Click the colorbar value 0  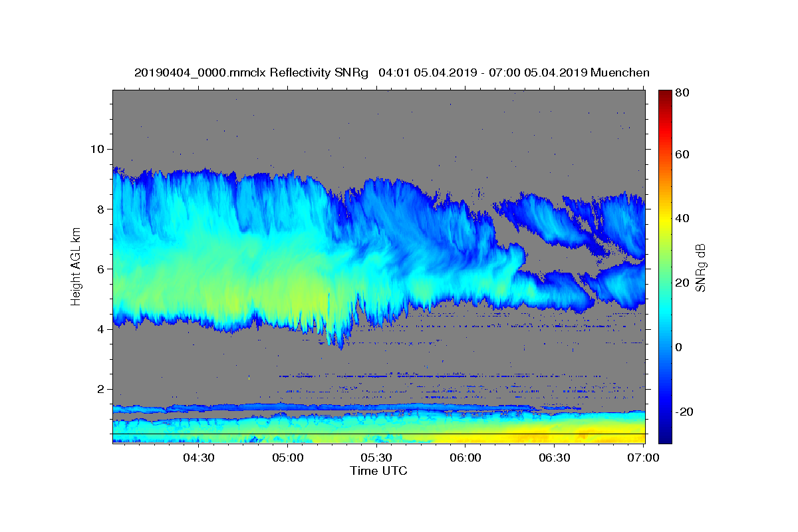tap(678, 347)
